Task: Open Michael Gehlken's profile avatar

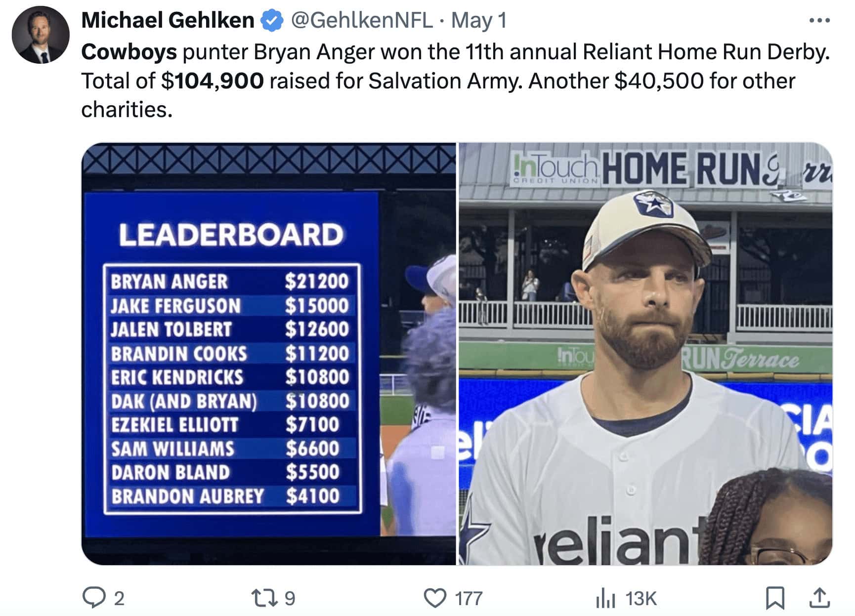Action: (41, 35)
